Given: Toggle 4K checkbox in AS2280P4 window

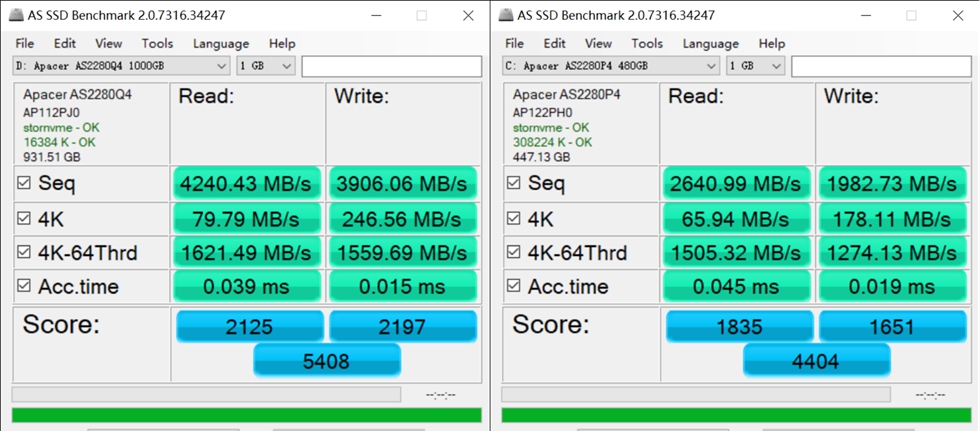Looking at the screenshot, I should 514,219.
